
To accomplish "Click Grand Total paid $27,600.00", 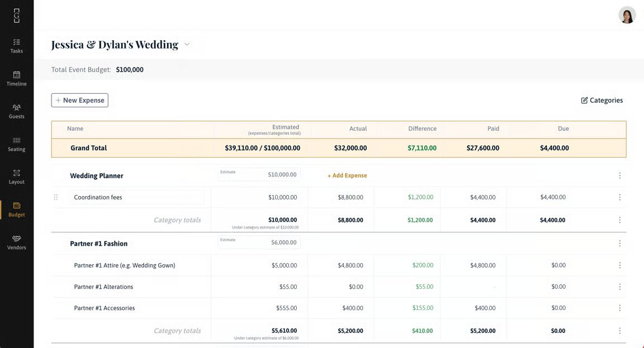I will pos(482,147).
